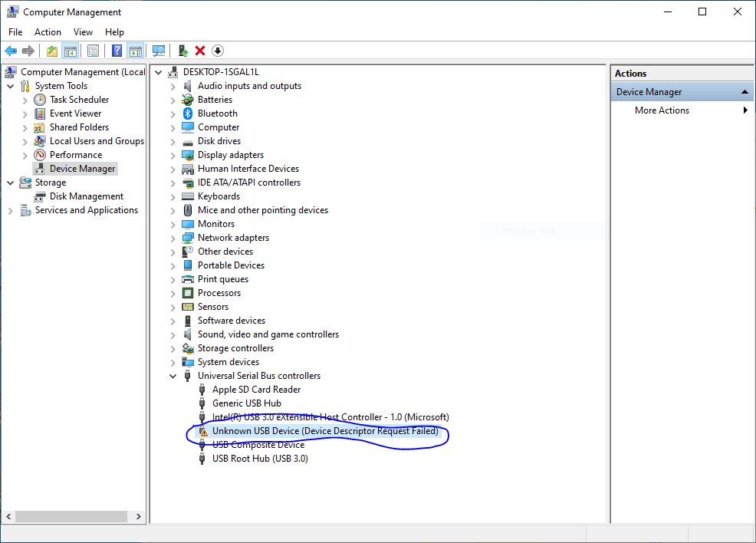
Task: Select Apple SD Card Reader device
Action: 257,390
